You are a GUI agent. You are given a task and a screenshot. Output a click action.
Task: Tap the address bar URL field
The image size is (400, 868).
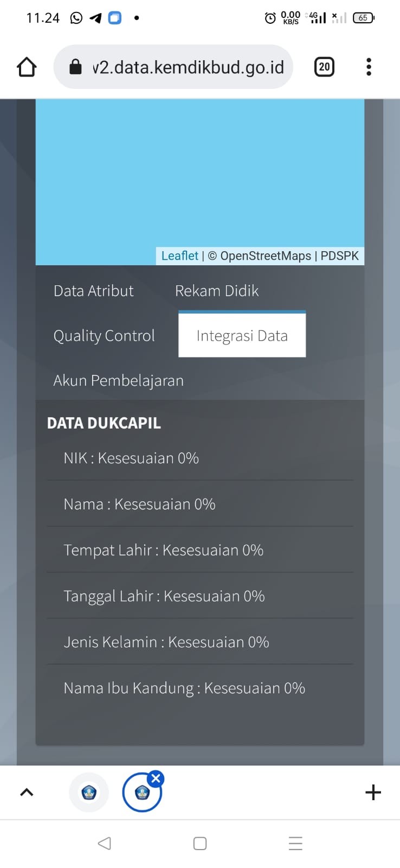coord(188,67)
